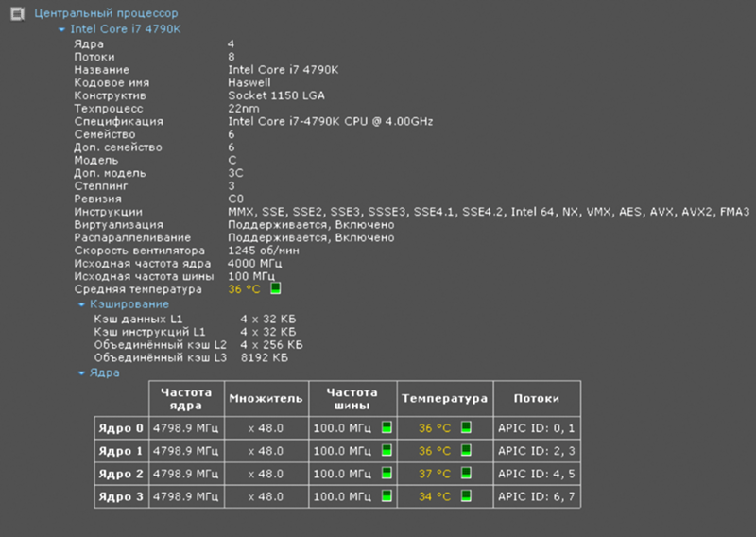The width and height of the screenshot is (756, 537).
Task: Click the Ядро 2 row label
Action: coord(121,474)
